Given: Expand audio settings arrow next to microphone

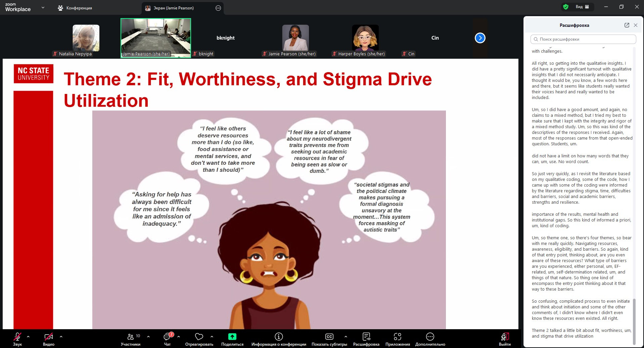Looking at the screenshot, I should 28,336.
